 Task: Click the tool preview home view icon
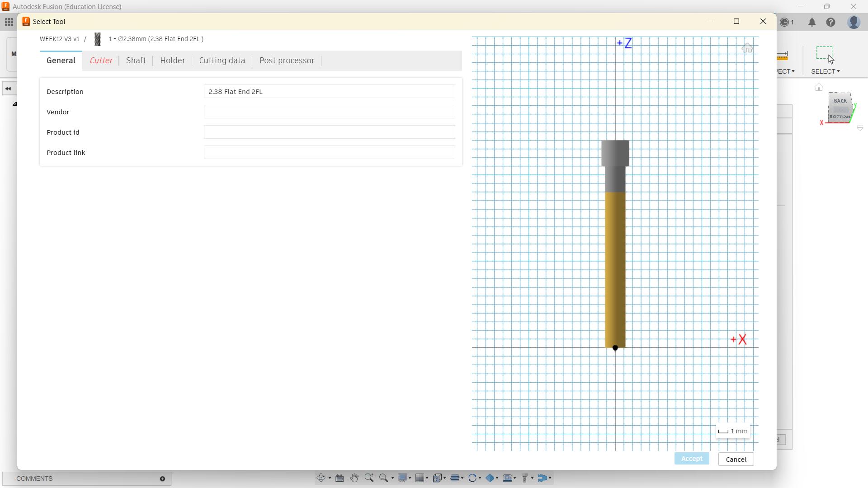tap(747, 48)
